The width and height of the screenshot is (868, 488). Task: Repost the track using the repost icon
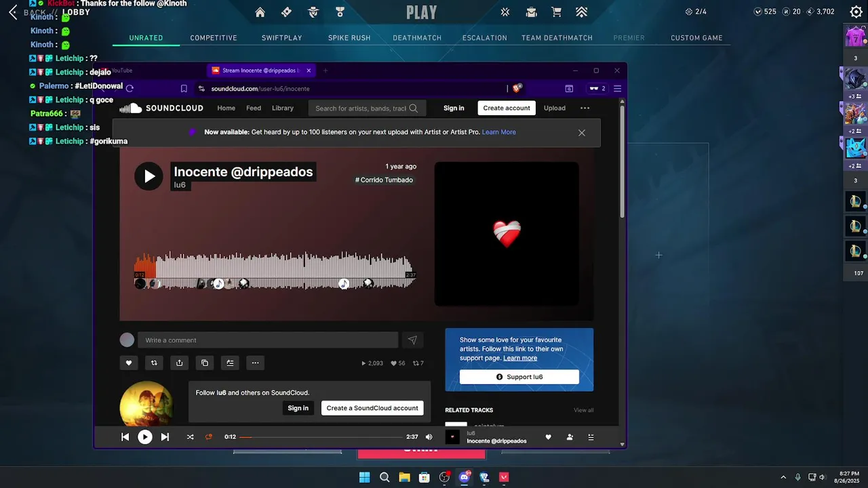click(154, 363)
